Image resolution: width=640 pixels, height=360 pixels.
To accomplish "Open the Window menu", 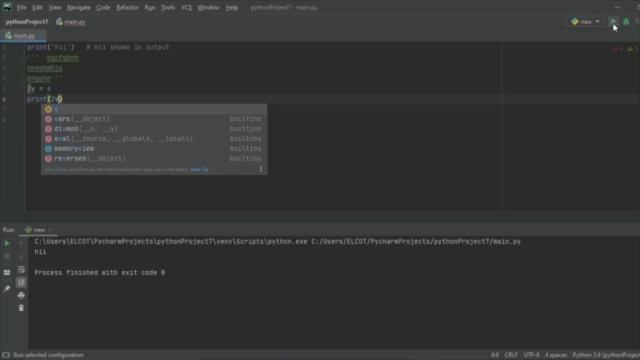I will (208, 7).
